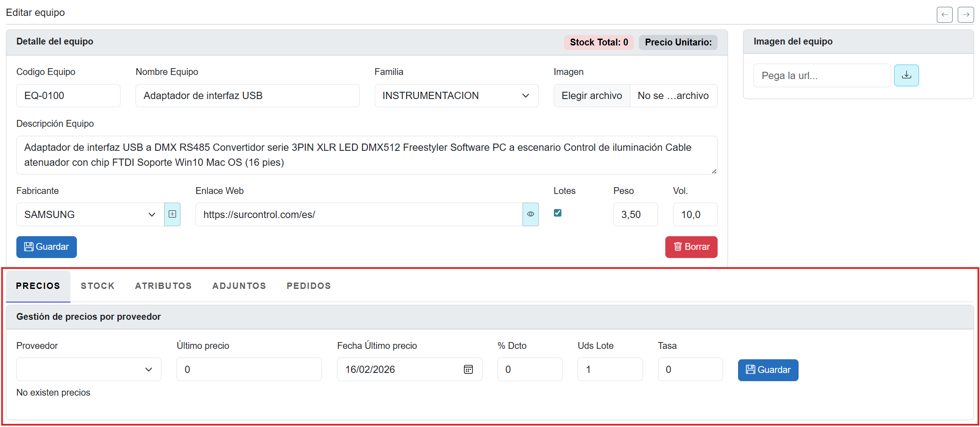The height and width of the screenshot is (427, 980).
Task: Open the web link with eye icon
Action: pyautogui.click(x=530, y=214)
